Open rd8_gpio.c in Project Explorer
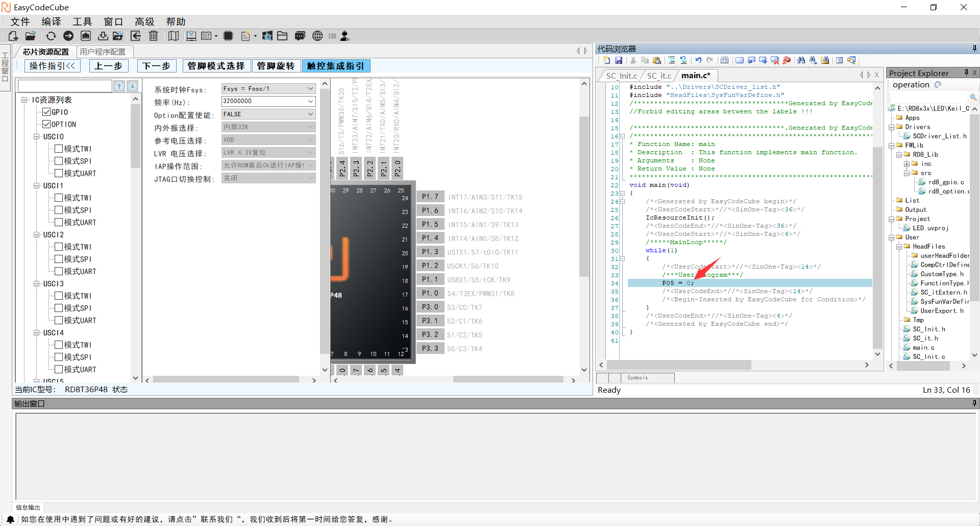Viewport: 980px width, 526px height. pyautogui.click(x=946, y=182)
